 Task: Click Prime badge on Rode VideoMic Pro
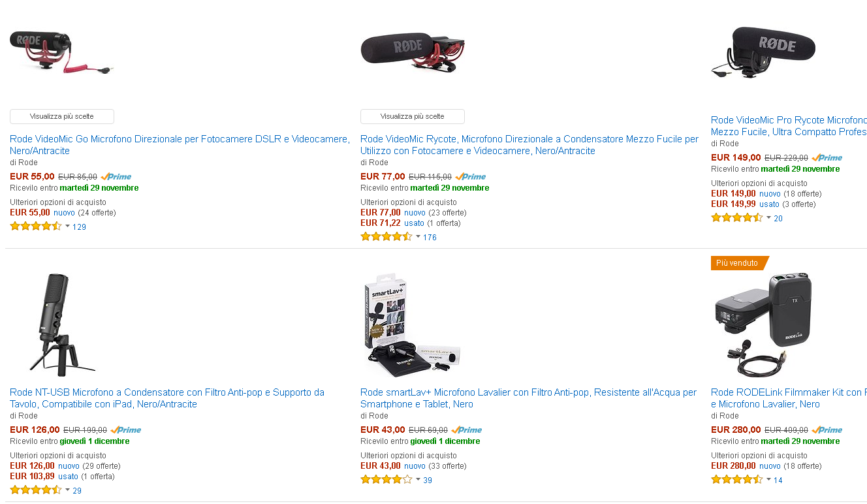827,157
